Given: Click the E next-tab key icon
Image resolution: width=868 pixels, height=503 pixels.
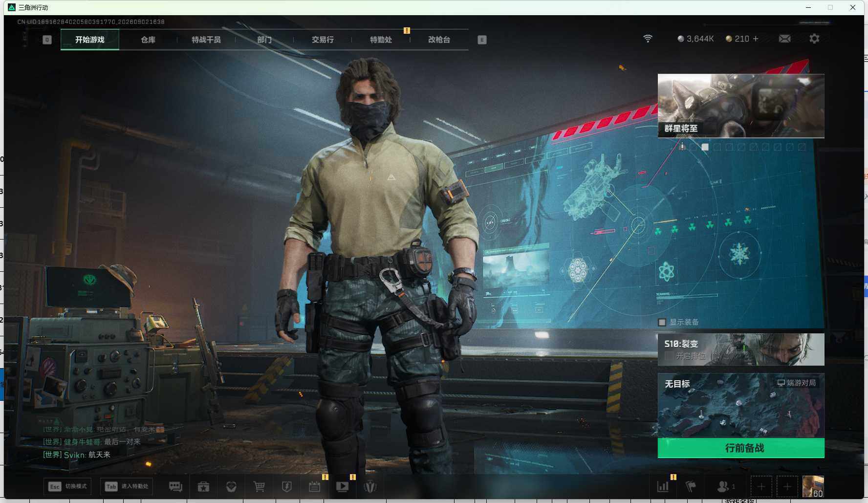Looking at the screenshot, I should coord(482,40).
